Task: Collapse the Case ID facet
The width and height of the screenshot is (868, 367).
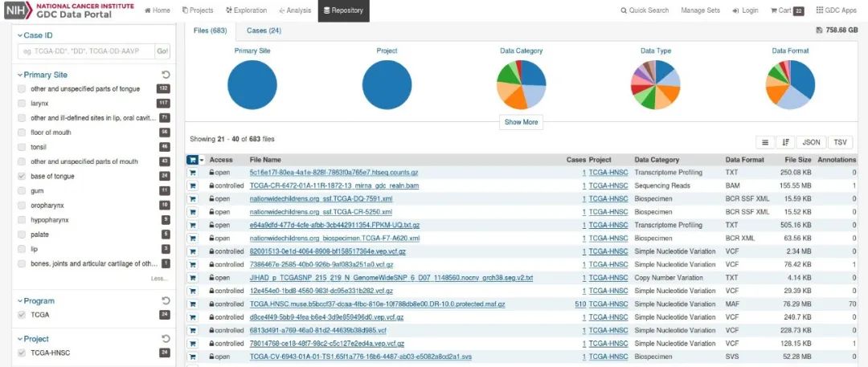Action: click(x=35, y=35)
